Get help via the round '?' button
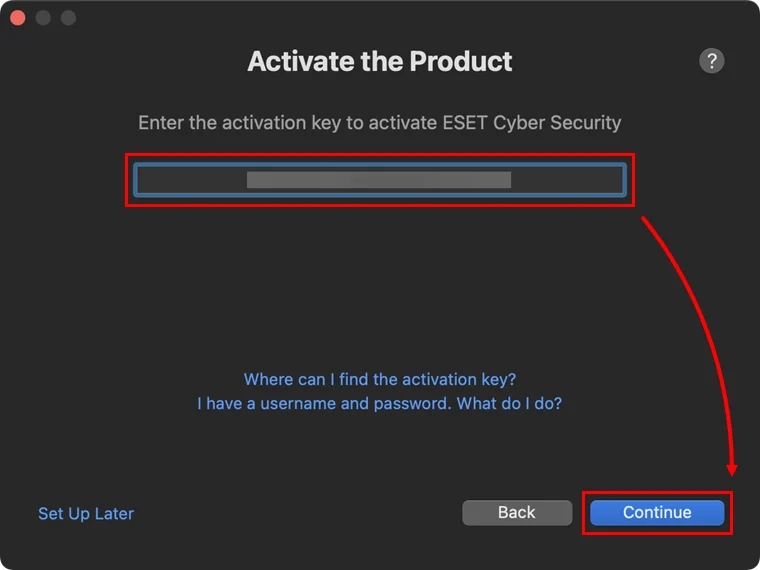This screenshot has height=570, width=760. tap(711, 60)
